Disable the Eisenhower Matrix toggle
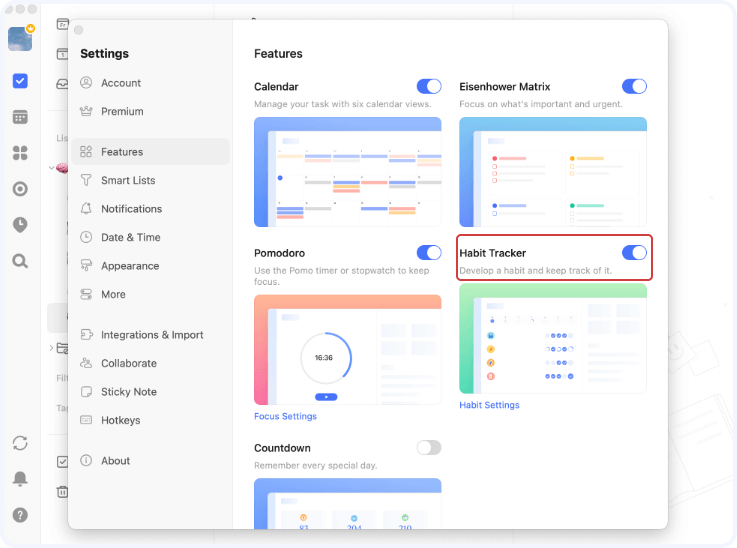 tap(634, 86)
